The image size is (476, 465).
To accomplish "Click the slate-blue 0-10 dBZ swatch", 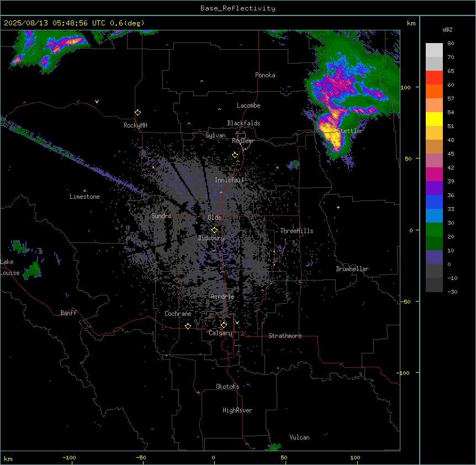I will (434, 257).
